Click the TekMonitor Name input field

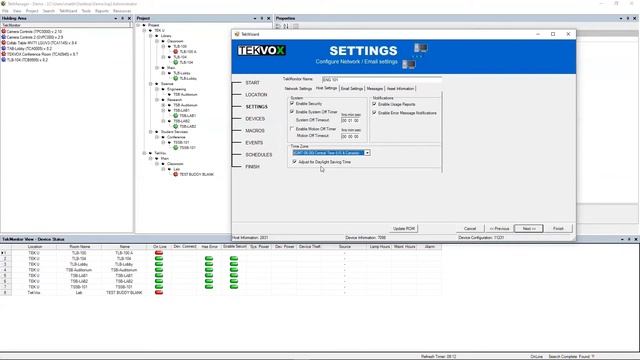click(381, 79)
